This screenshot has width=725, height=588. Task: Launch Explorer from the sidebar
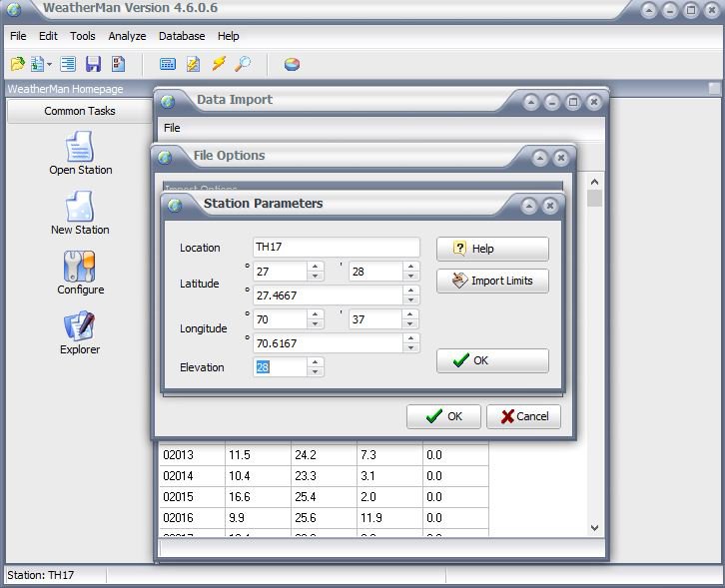80,332
